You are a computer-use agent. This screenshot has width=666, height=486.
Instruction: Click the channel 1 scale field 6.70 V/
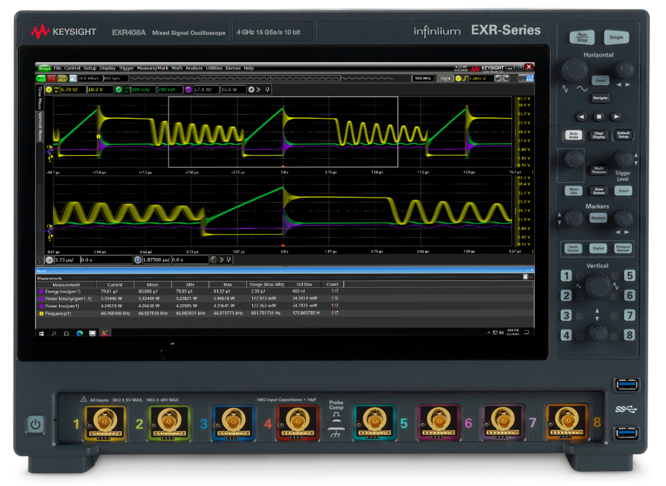click(73, 90)
